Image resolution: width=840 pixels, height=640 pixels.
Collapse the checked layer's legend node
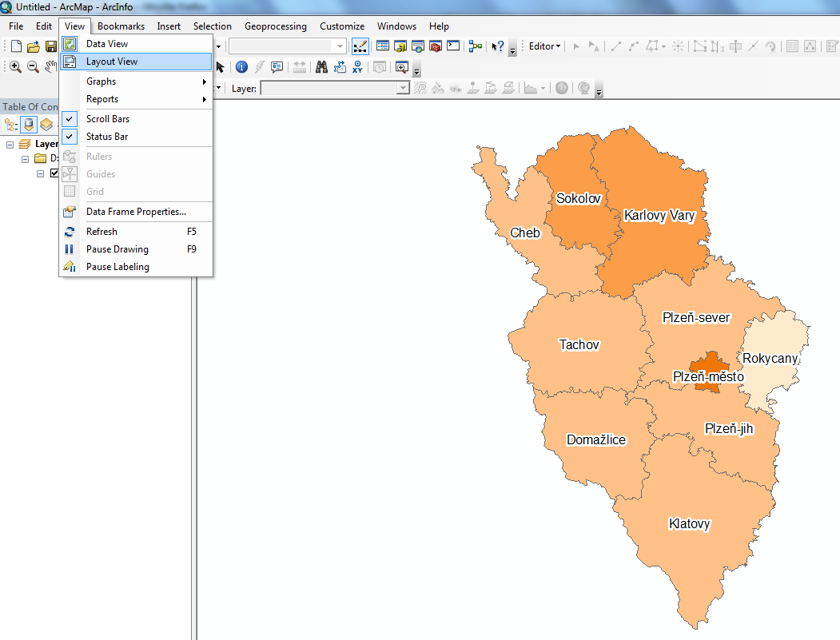point(40,173)
